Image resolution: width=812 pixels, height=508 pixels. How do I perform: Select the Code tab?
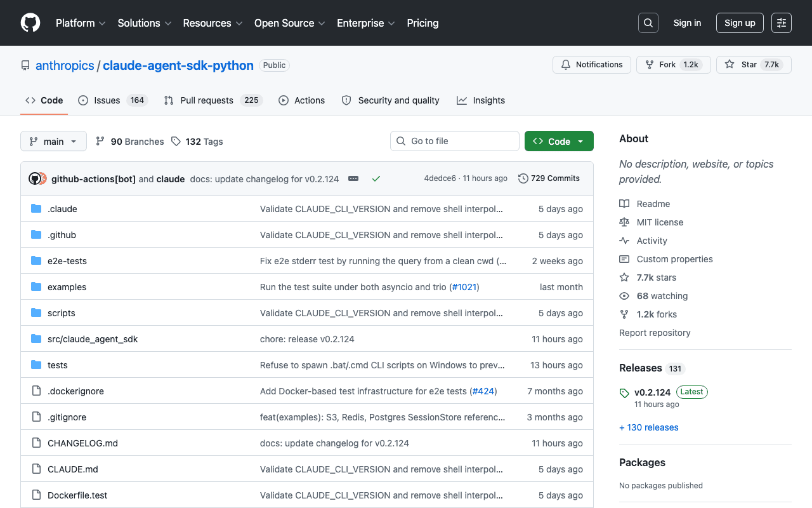(44, 100)
